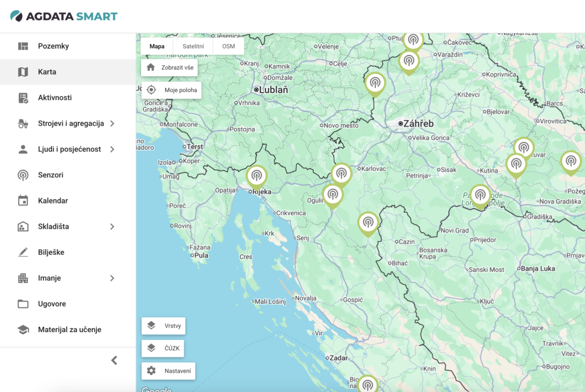Open the Ugovore menu item
Image resolution: width=585 pixels, height=392 pixels.
[68, 304]
